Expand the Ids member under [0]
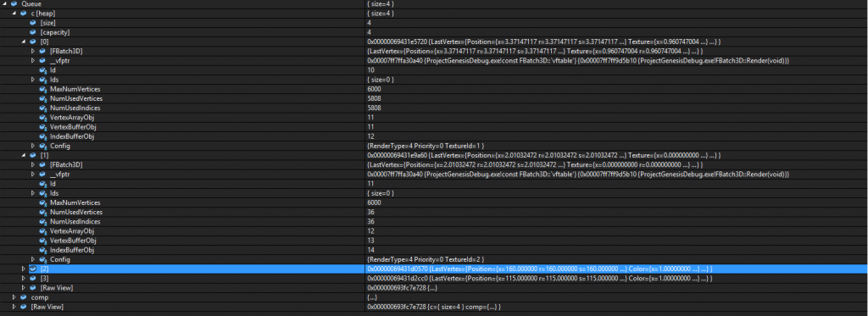Screen dimensions: 868x316 point(33,80)
